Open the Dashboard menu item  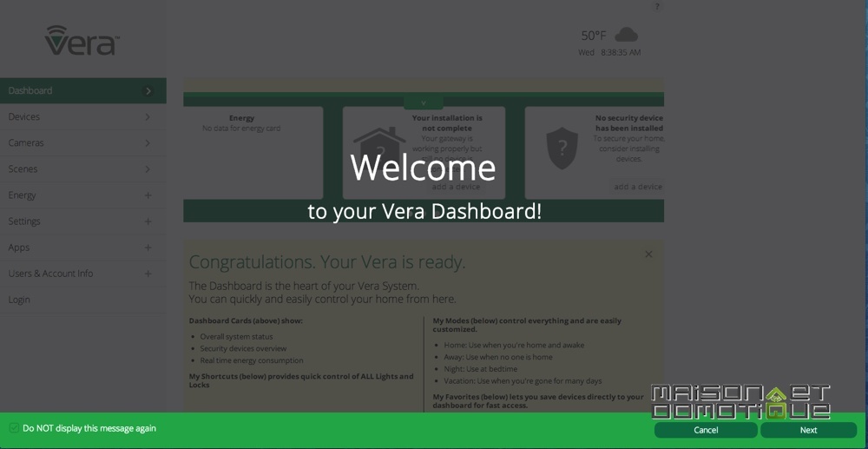(83, 90)
